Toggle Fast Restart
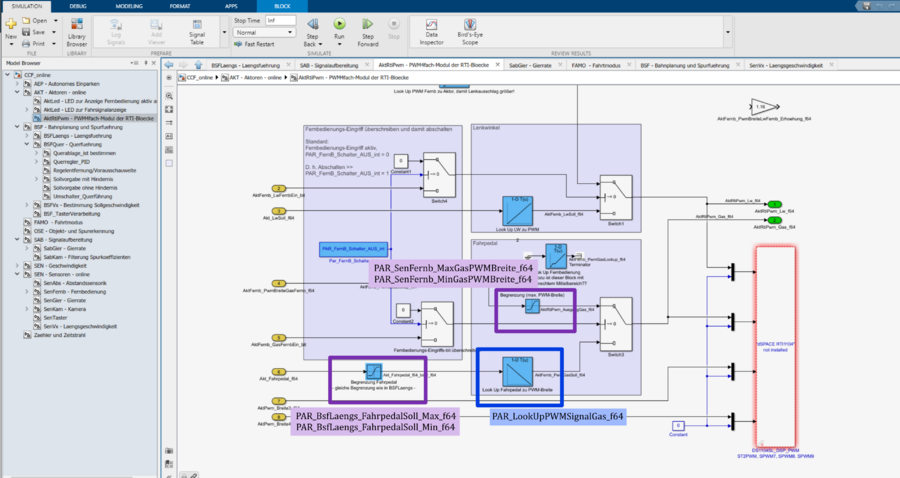Image resolution: width=900 pixels, height=478 pixels. pyautogui.click(x=256, y=44)
